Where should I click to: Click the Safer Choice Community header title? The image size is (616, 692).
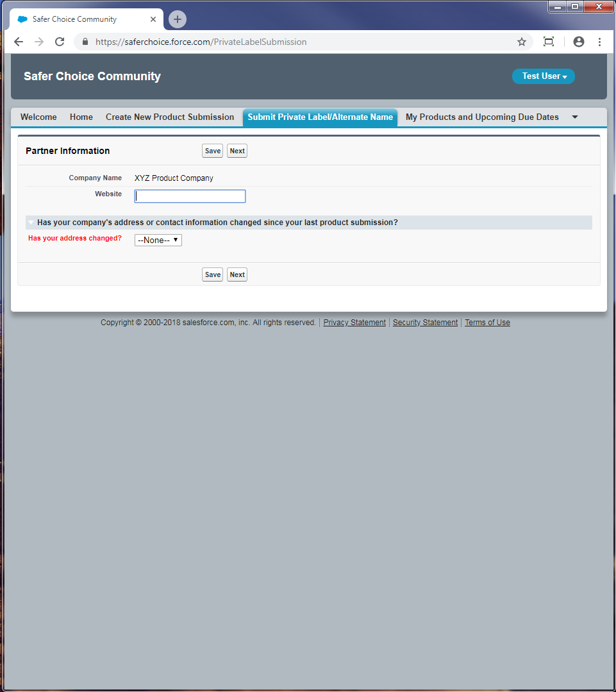point(92,76)
